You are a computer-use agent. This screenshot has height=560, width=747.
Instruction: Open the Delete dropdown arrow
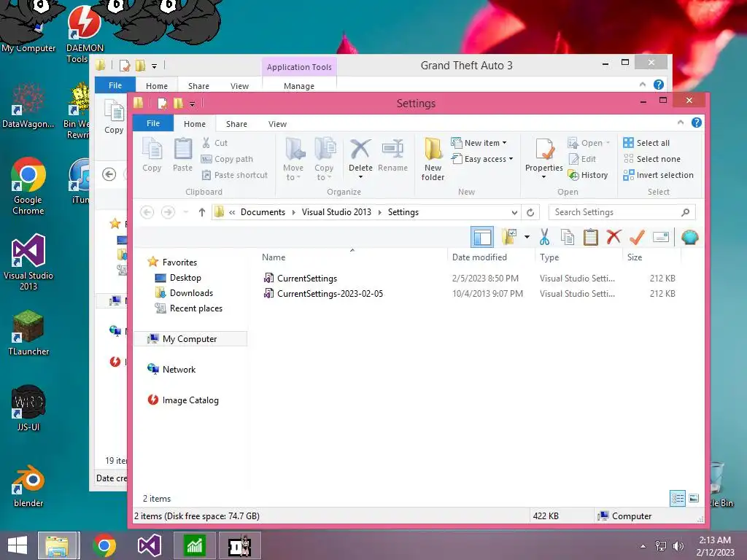pyautogui.click(x=360, y=177)
